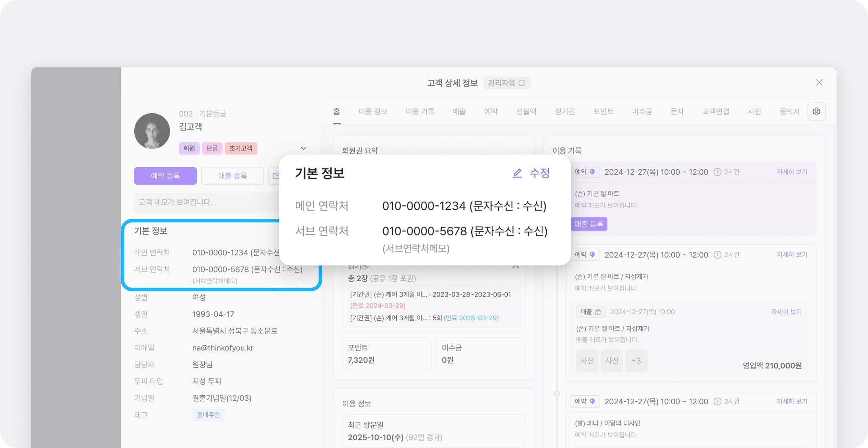
Task: Open the 이용 기록 tab
Action: 420,112
